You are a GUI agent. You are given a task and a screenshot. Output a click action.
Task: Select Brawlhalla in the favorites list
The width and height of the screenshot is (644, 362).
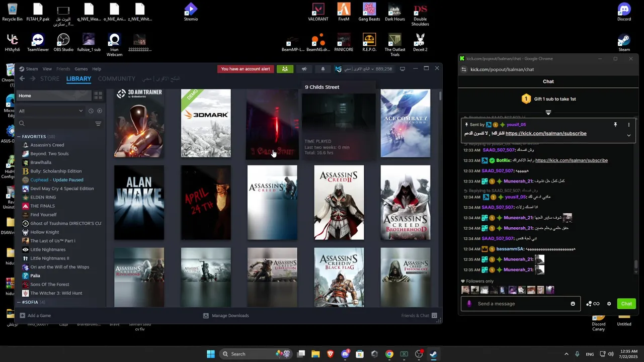[41, 162]
